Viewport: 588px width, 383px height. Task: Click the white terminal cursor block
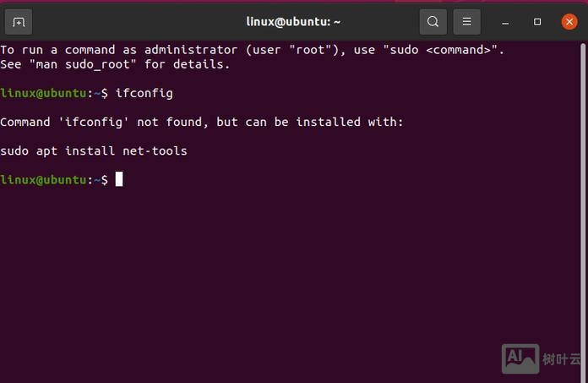(119, 179)
